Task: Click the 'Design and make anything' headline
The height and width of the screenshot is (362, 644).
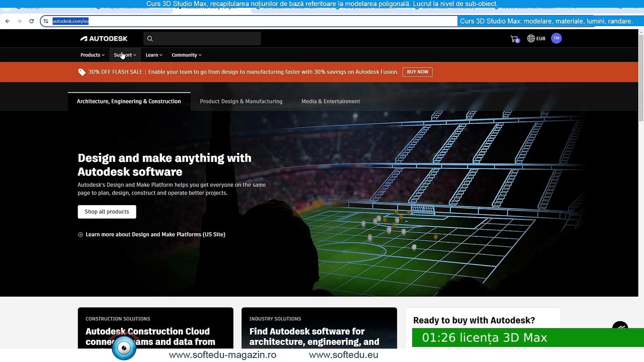Action: click(x=165, y=164)
